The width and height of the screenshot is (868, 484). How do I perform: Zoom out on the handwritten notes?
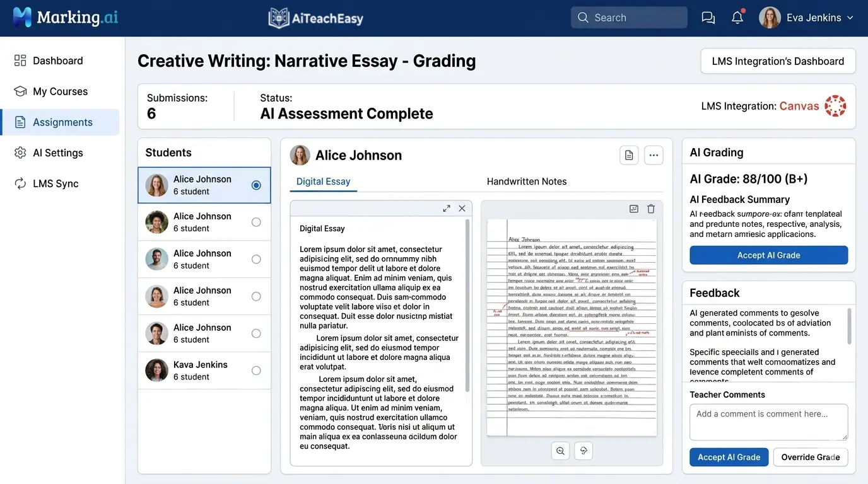click(560, 451)
